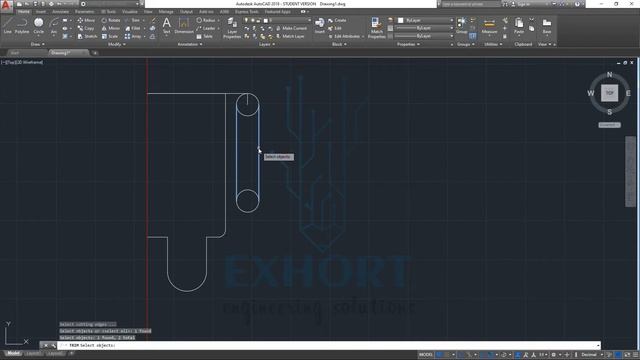Expand the Draw panel
This screenshot has height=360, width=640.
click(38, 44)
